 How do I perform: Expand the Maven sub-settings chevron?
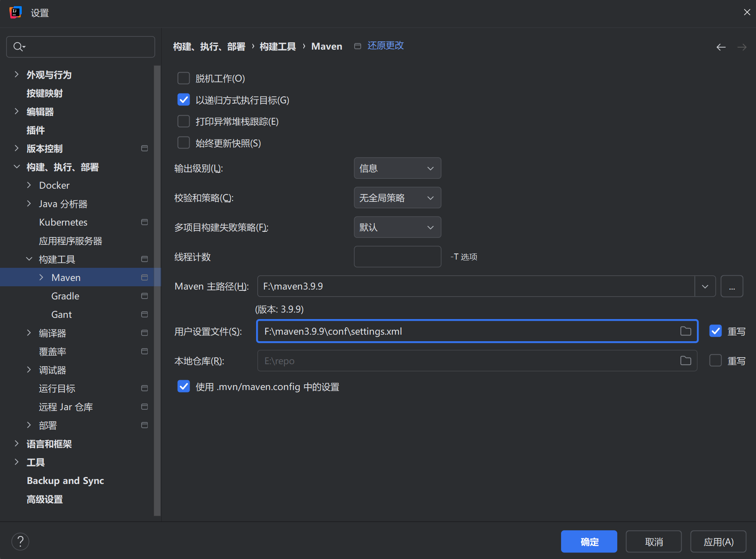click(x=41, y=278)
